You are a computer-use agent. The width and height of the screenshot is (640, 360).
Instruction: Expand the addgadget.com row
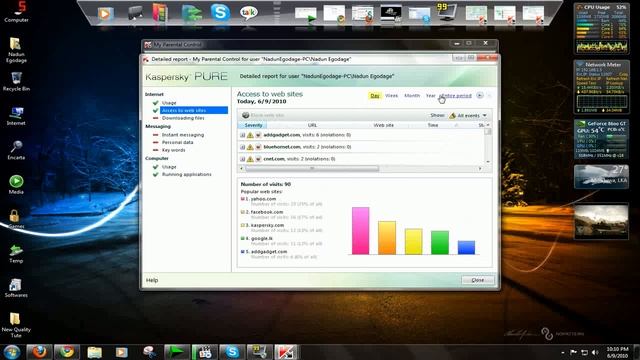click(x=242, y=135)
